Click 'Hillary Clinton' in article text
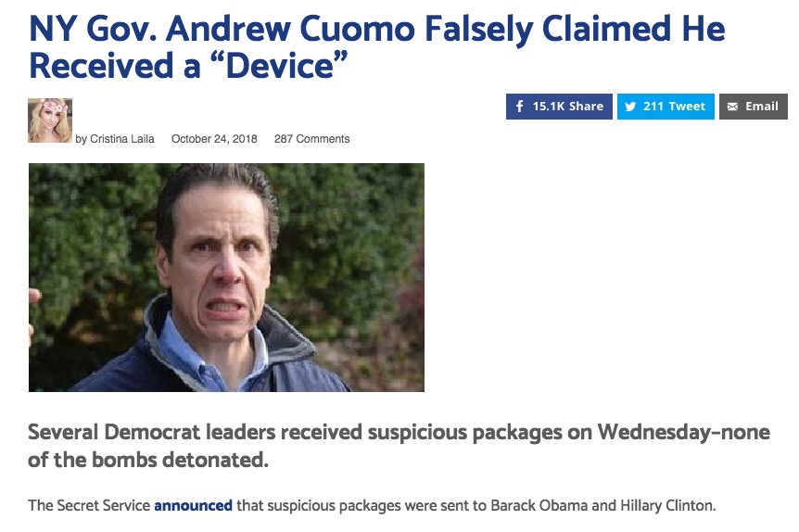This screenshot has width=799, height=532. [667, 505]
